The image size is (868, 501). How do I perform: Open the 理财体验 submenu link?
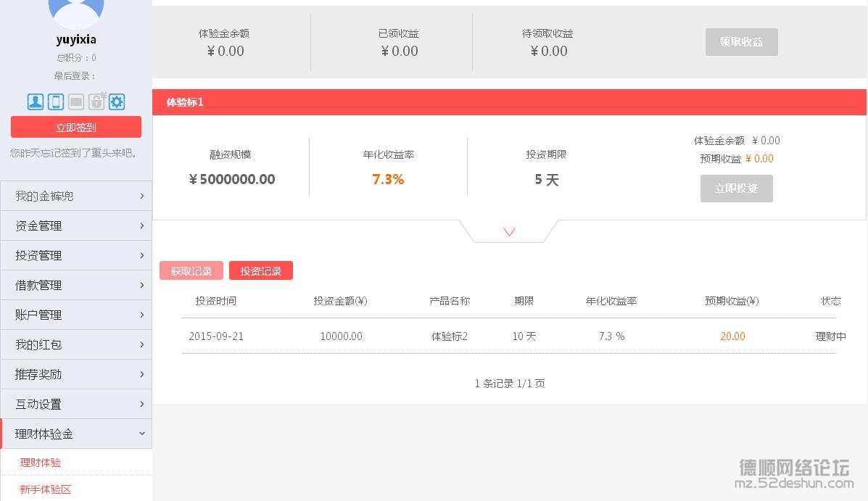pyautogui.click(x=41, y=463)
